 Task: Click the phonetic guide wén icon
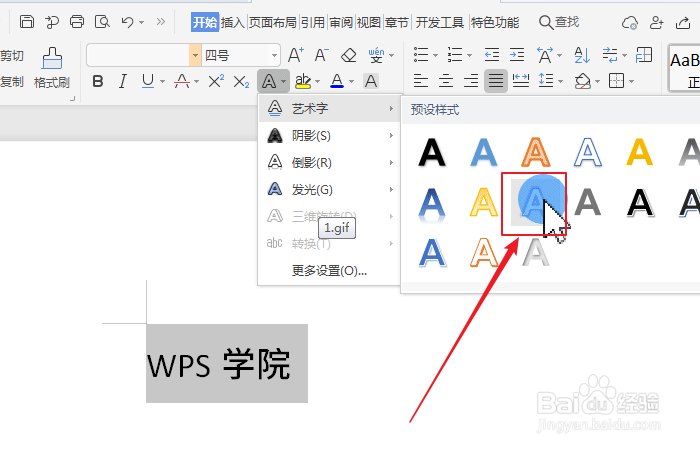(376, 55)
